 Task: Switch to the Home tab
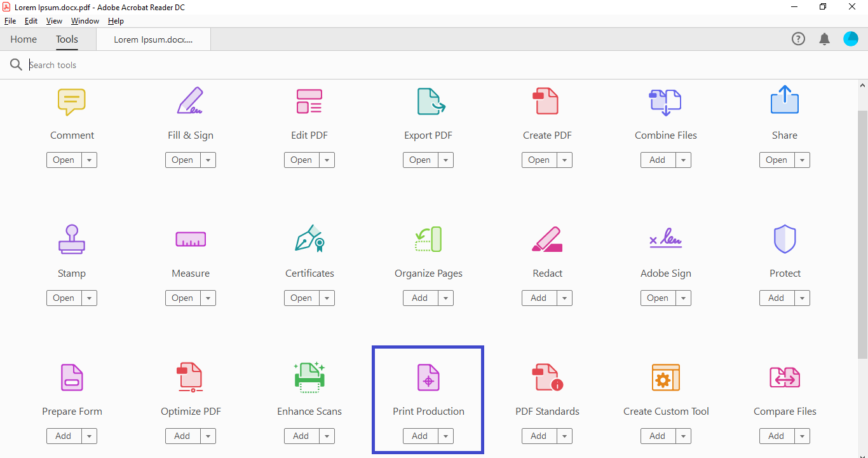[x=24, y=39]
